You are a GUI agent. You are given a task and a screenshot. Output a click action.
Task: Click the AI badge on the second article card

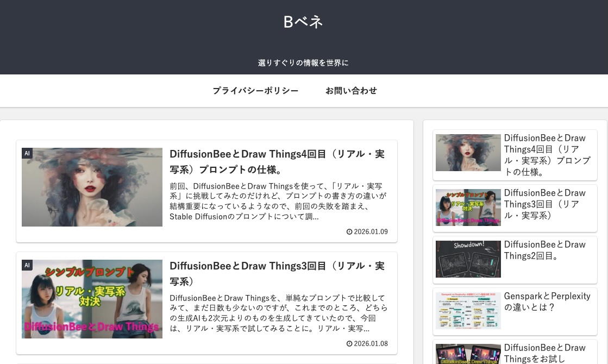(x=27, y=265)
